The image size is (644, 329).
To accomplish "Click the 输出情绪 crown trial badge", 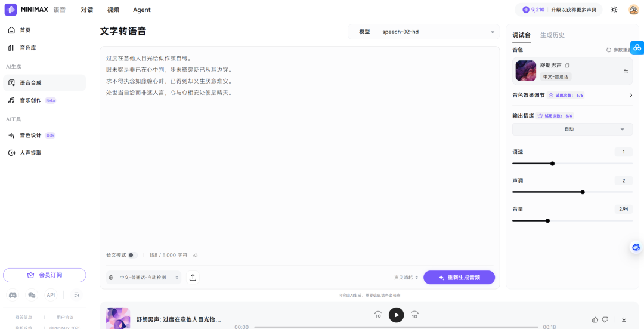I will click(555, 116).
